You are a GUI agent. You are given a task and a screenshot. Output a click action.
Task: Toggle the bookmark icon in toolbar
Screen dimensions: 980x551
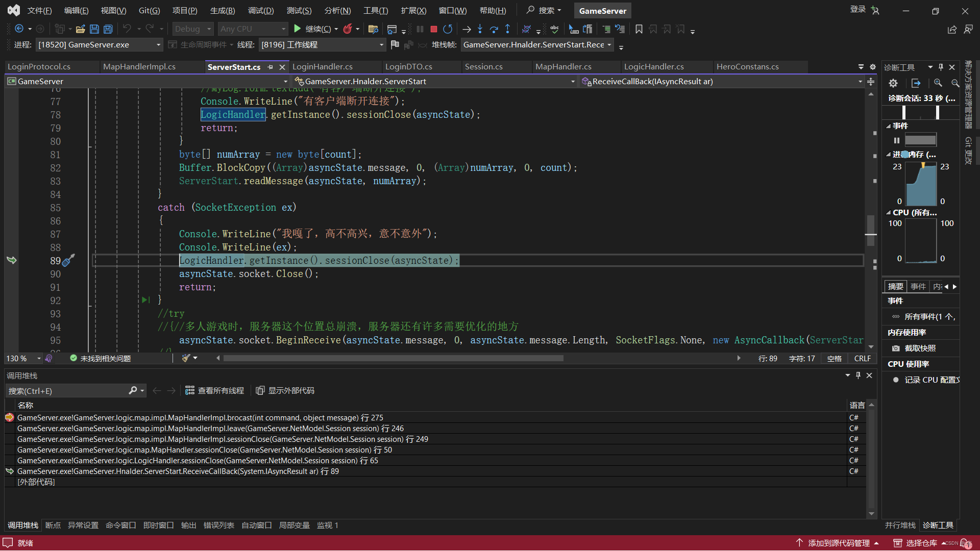(639, 29)
